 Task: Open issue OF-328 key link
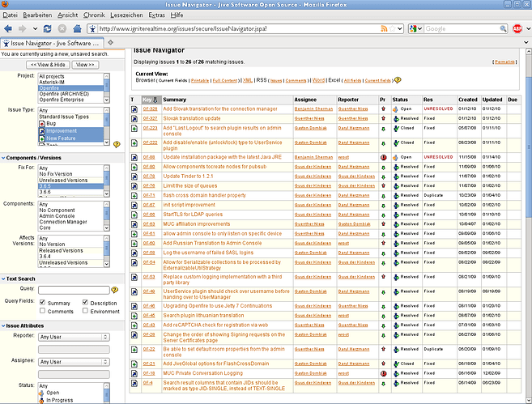150,109
